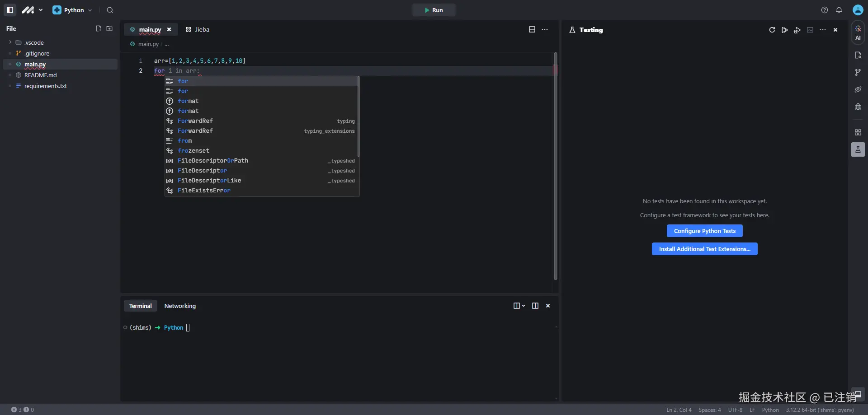Viewport: 868px width, 415px height.
Task: Open the AI assistant sidebar
Action: pos(858,33)
